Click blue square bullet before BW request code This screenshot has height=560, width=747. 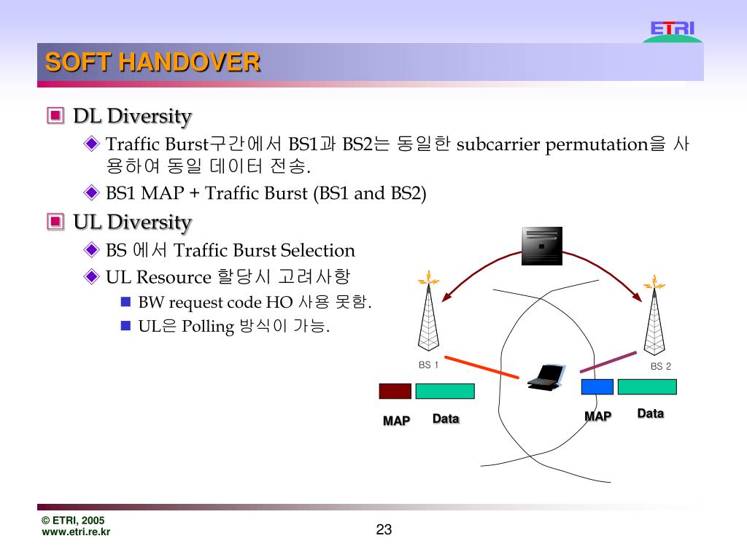(125, 301)
